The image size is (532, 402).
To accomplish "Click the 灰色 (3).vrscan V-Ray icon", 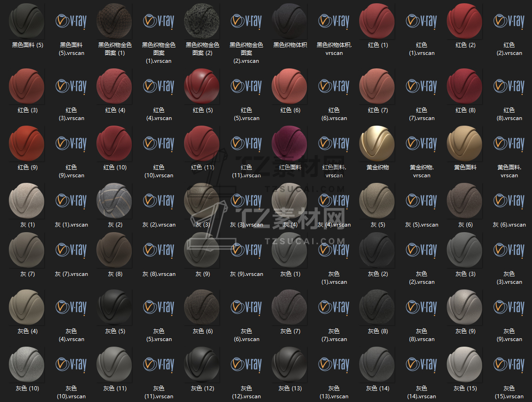I will pos(509,250).
